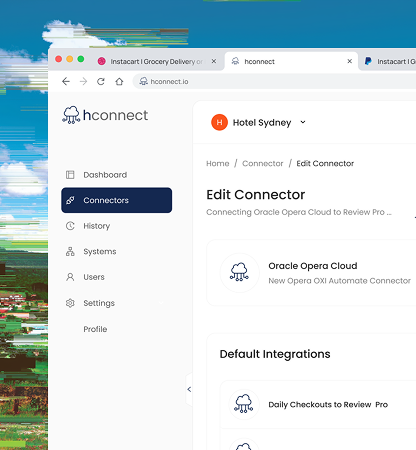
Task: Open History in the sidebar
Action: 116,226
